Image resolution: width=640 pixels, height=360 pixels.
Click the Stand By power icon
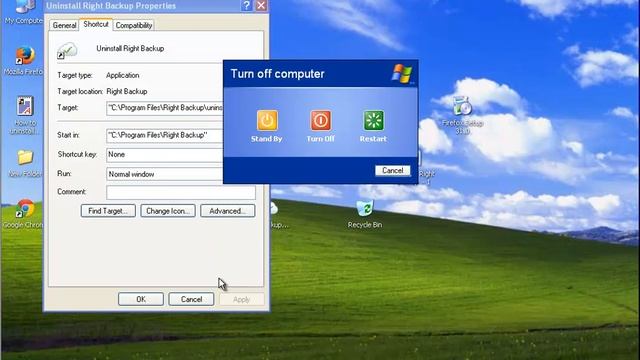click(x=267, y=120)
